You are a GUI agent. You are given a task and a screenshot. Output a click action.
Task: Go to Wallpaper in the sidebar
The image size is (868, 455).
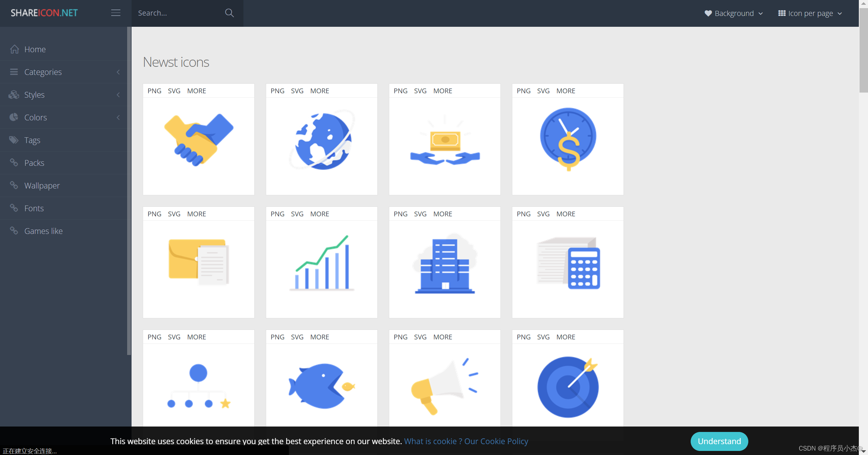coord(42,185)
